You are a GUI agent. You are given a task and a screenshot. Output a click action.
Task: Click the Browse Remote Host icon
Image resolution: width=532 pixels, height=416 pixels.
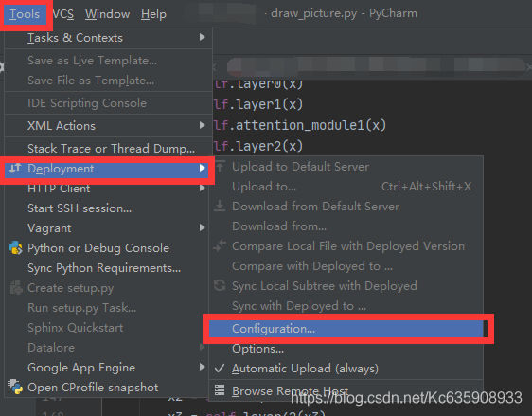click(220, 390)
